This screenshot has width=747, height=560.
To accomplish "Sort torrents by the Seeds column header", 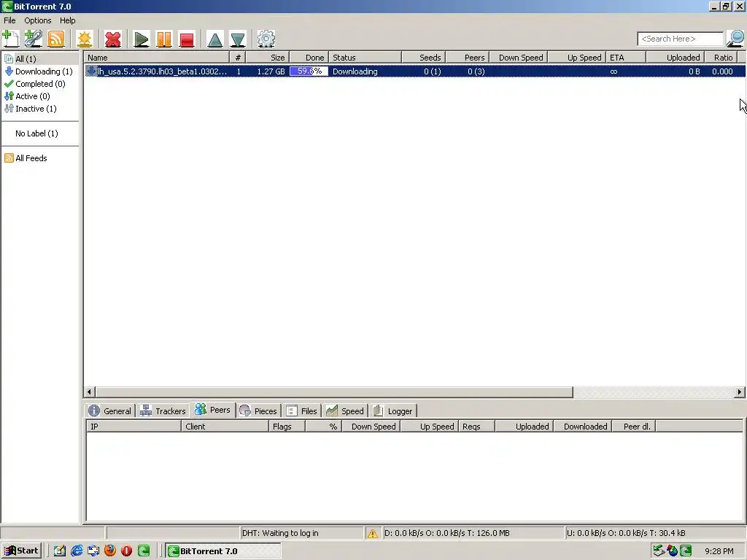I will (x=424, y=58).
